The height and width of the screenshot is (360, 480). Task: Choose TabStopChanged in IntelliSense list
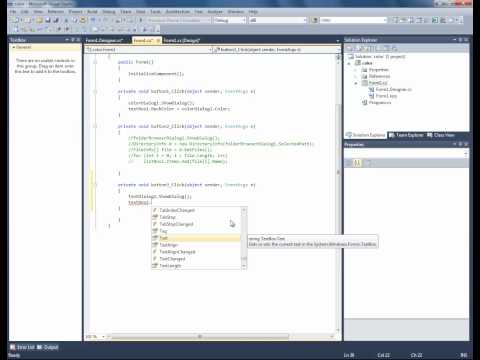click(x=196, y=224)
